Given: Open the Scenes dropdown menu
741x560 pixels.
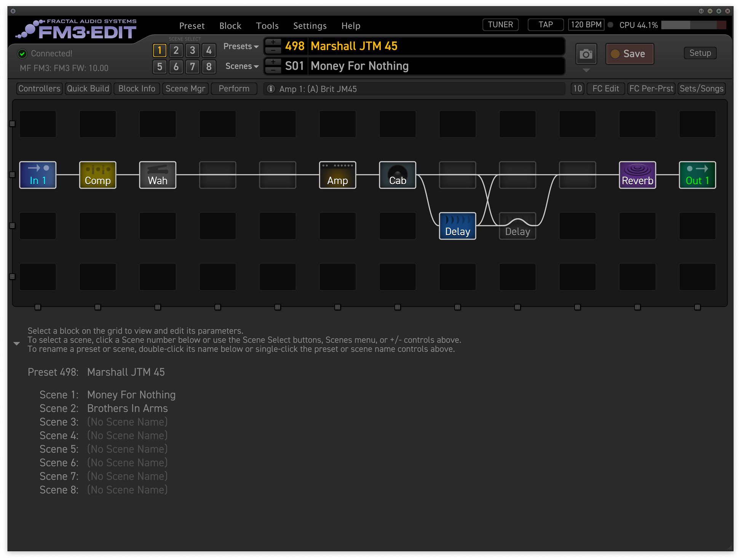Looking at the screenshot, I should point(241,66).
